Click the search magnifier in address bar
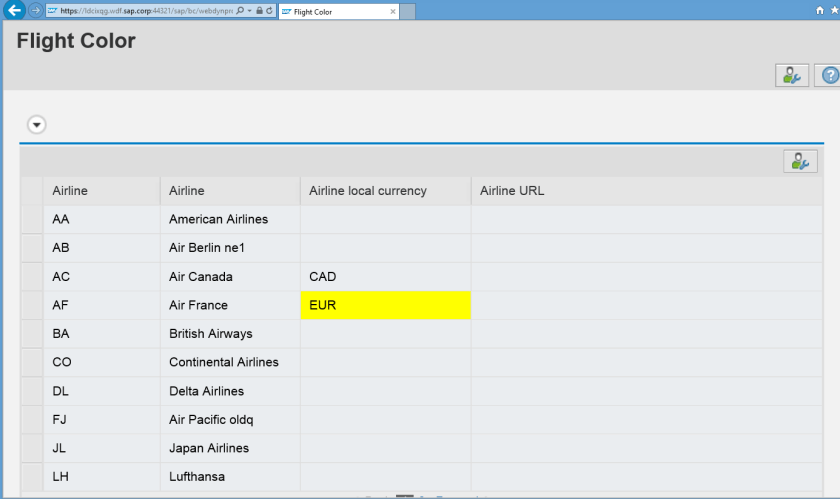 pos(240,11)
